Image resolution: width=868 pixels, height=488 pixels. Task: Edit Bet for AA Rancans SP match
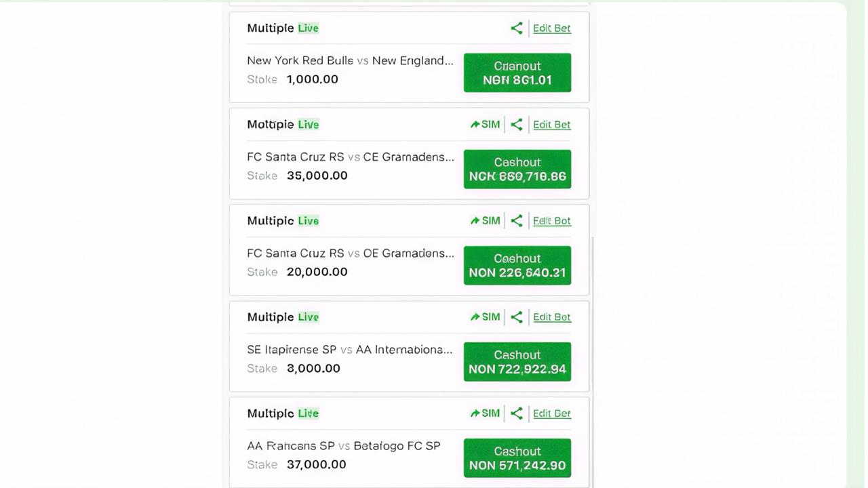552,413
